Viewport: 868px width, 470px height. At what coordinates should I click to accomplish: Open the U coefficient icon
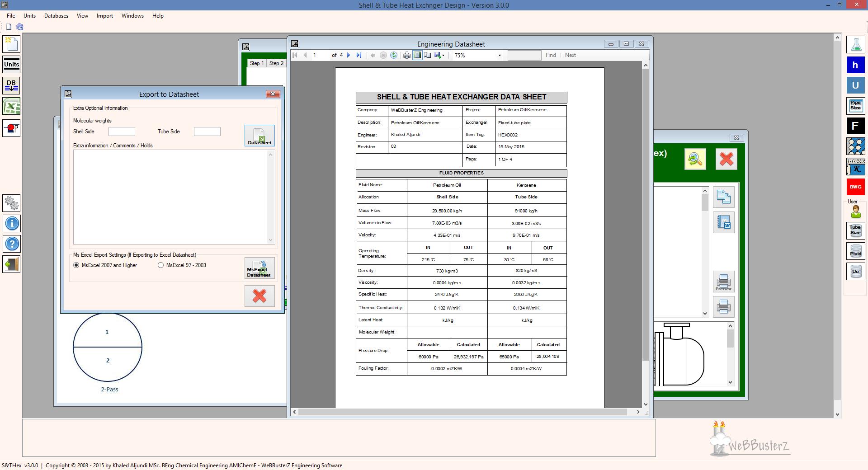pos(855,85)
